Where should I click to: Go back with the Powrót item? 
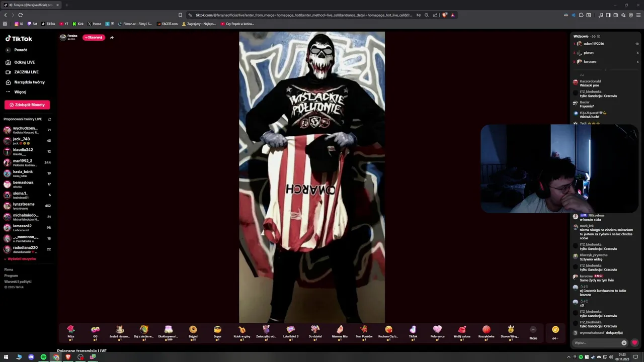(x=17, y=50)
